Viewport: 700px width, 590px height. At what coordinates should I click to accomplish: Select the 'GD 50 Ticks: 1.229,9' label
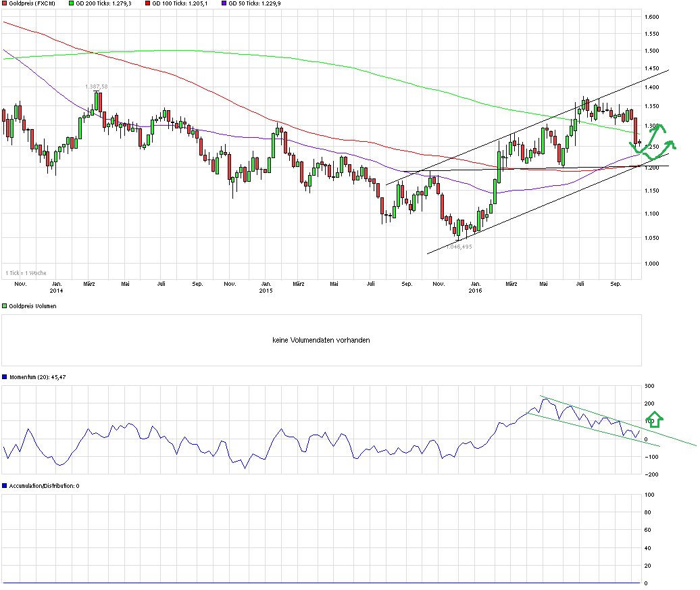point(255,3)
